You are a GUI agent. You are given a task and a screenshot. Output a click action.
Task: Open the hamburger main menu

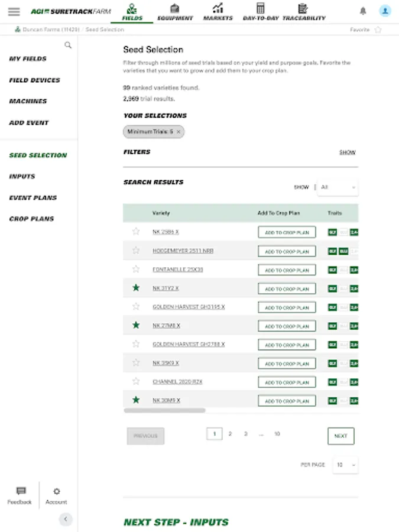(14, 12)
